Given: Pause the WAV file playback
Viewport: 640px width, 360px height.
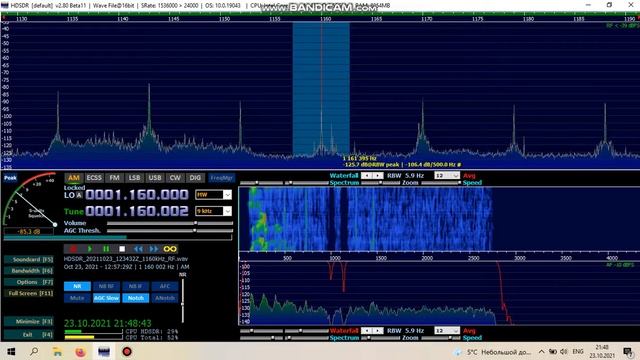Looking at the screenshot, I should pyautogui.click(x=106, y=249).
